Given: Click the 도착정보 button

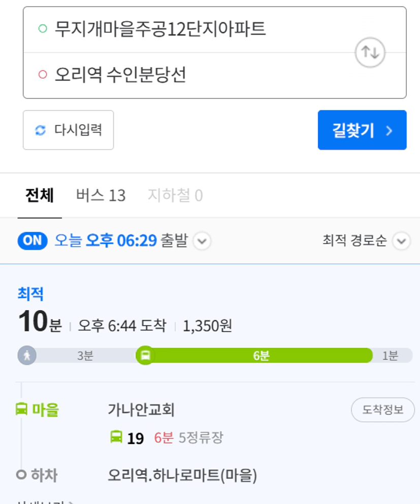Looking at the screenshot, I should tap(383, 410).
